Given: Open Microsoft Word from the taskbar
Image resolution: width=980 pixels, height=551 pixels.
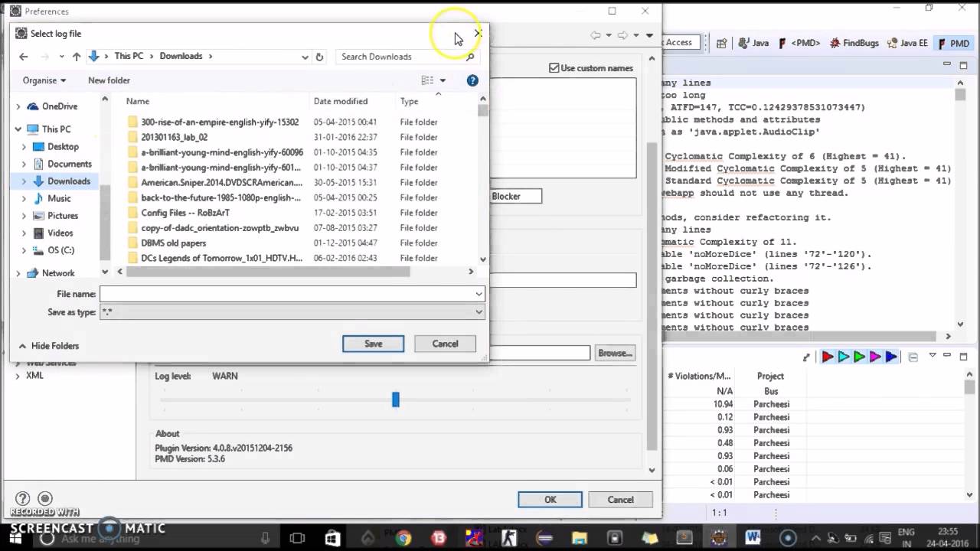Looking at the screenshot, I should coord(753,538).
